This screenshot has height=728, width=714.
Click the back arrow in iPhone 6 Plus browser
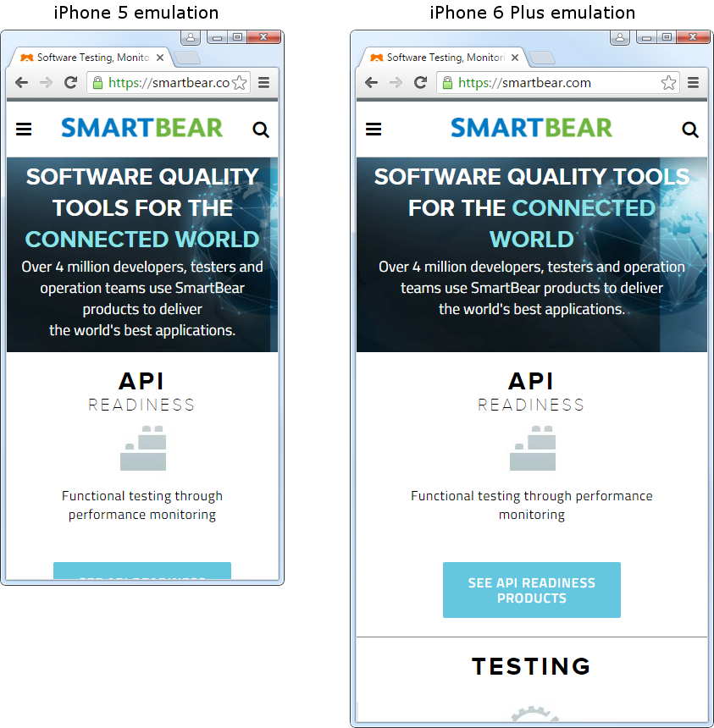click(371, 82)
